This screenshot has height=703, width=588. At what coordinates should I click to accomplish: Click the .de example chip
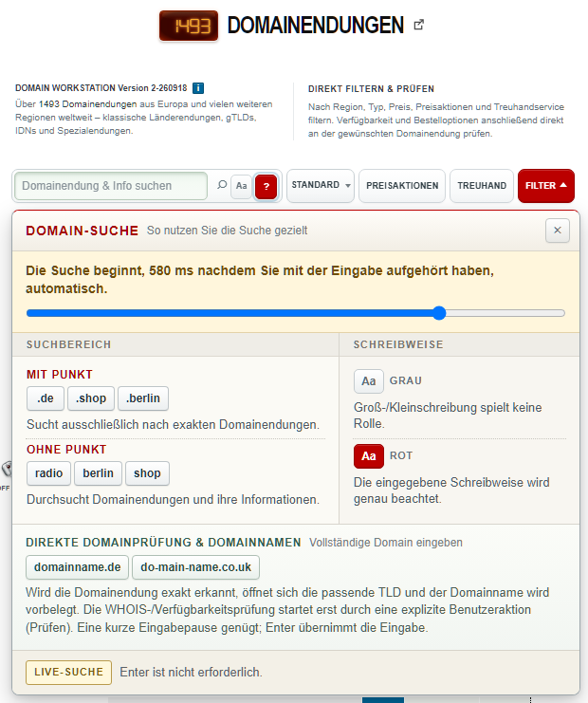[46, 398]
